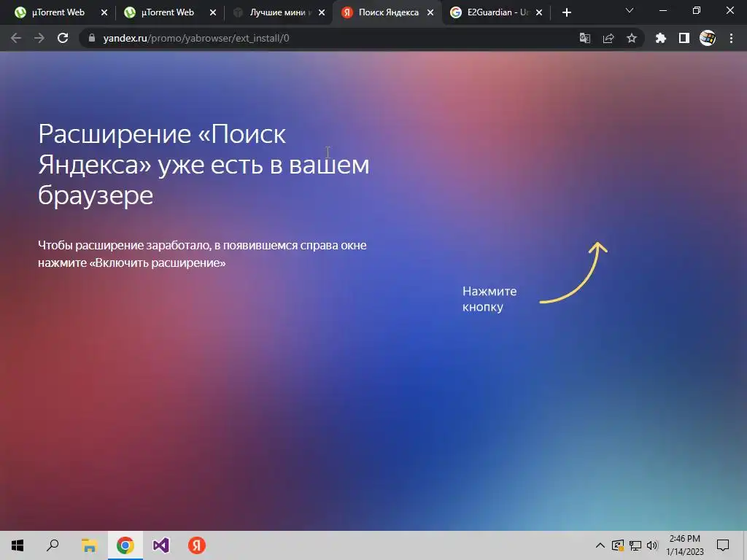Open the Windows Start menu
Image resolution: width=747 pixels, height=560 pixels.
18,545
